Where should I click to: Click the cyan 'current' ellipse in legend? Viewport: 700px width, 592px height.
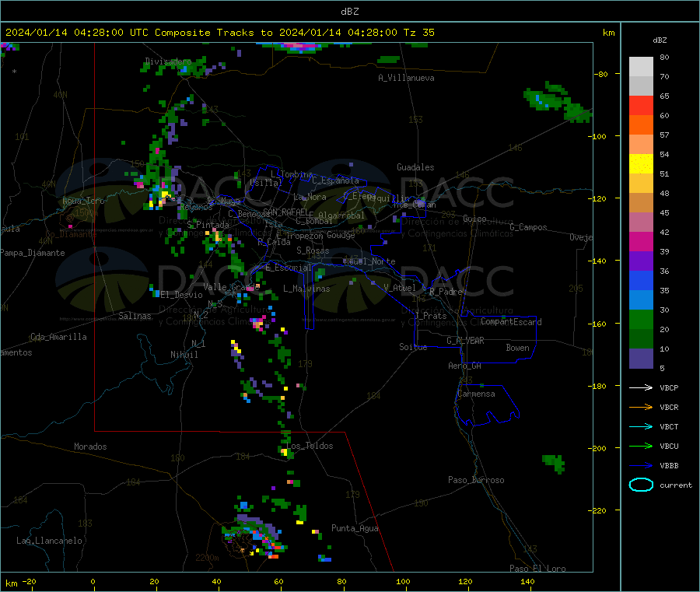click(641, 485)
